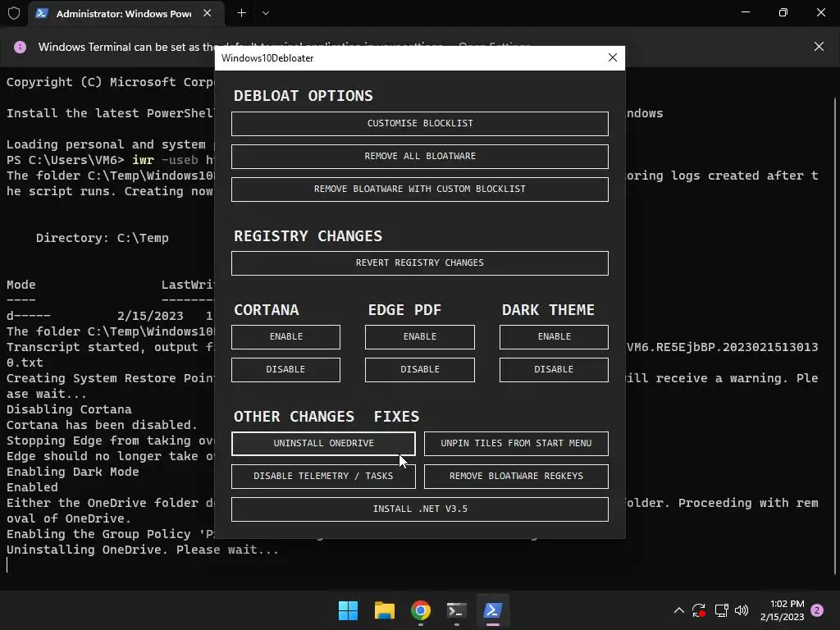Open File Explorer from taskbar
The width and height of the screenshot is (840, 630).
point(384,610)
